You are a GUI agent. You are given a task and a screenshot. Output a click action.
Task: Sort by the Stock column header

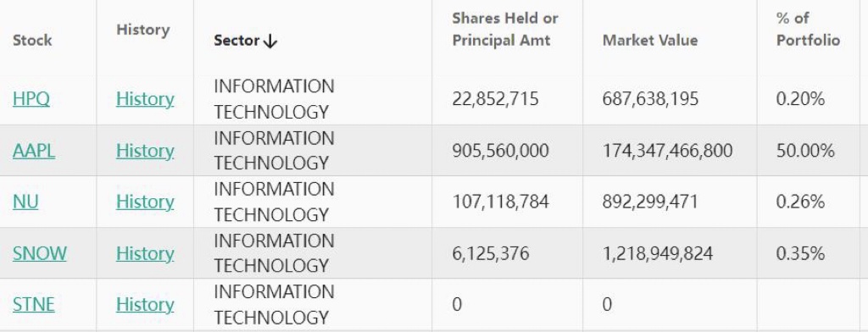pyautogui.click(x=32, y=41)
